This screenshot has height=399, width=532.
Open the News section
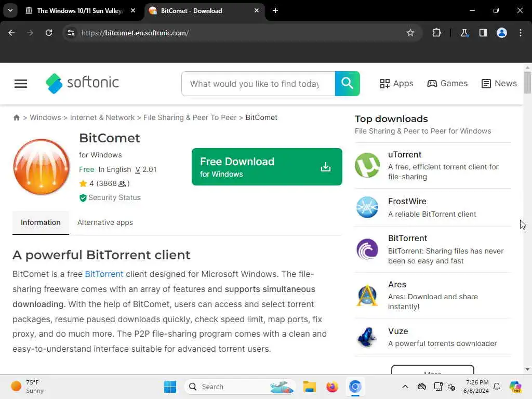[499, 84]
